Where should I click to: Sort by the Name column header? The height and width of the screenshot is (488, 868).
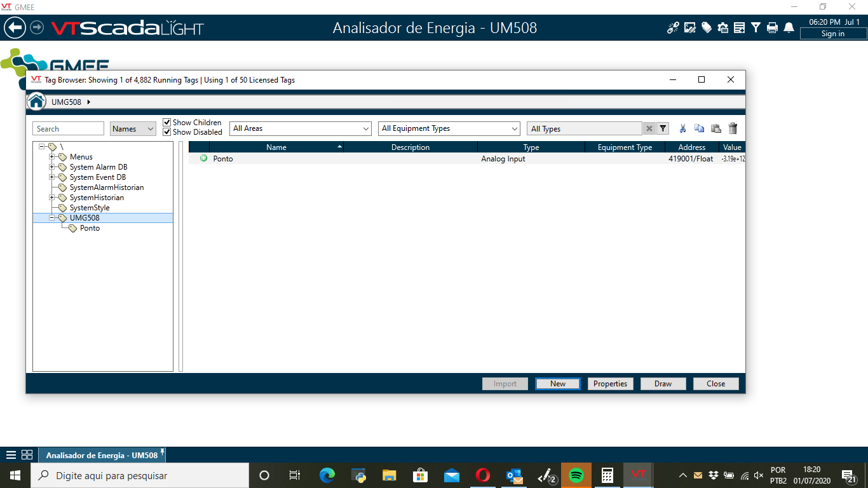[276, 147]
